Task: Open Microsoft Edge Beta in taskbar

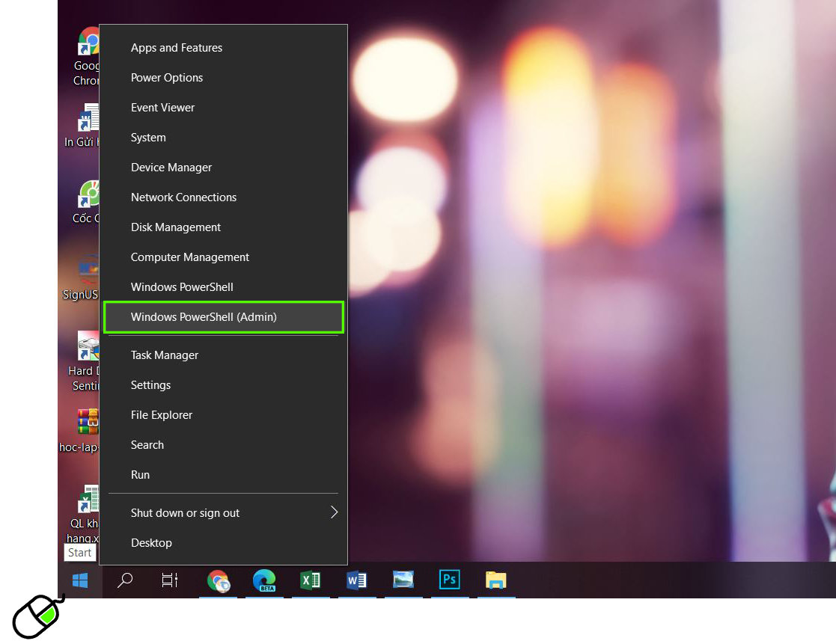Action: coord(263,580)
